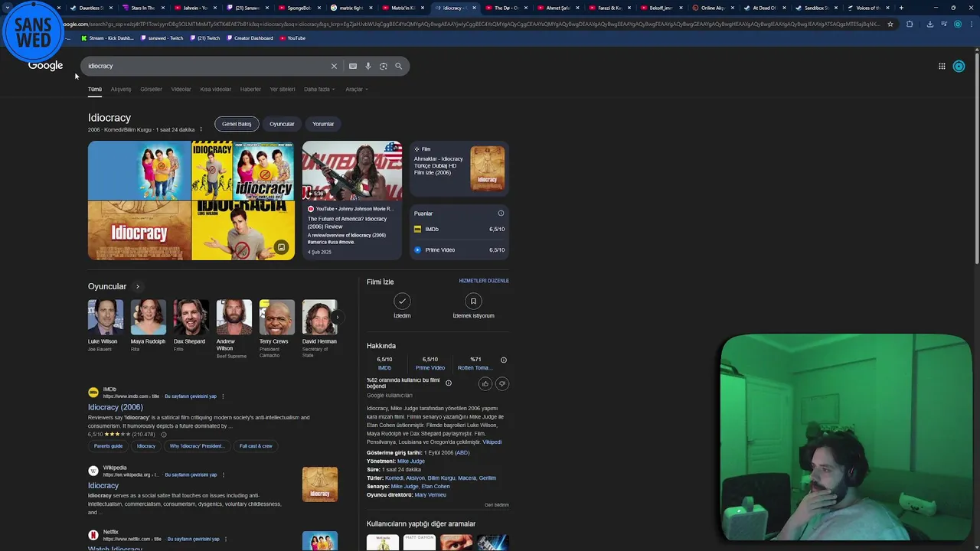Image resolution: width=980 pixels, height=551 pixels.
Task: Open browser downloads icon in toolbar
Action: (x=929, y=24)
